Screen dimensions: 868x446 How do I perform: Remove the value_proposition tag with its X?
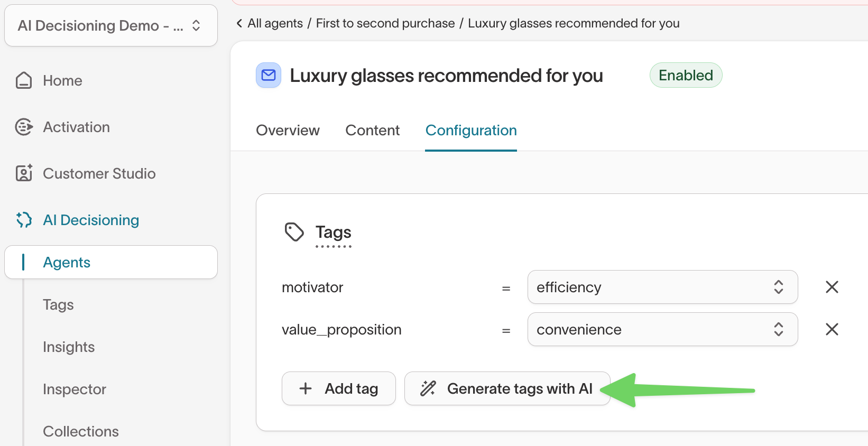click(x=832, y=329)
